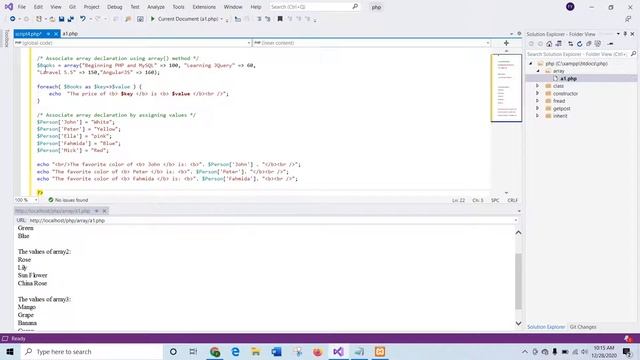The image size is (640, 360).
Task: Select the Solution Explorer bottom tab
Action: (546, 327)
